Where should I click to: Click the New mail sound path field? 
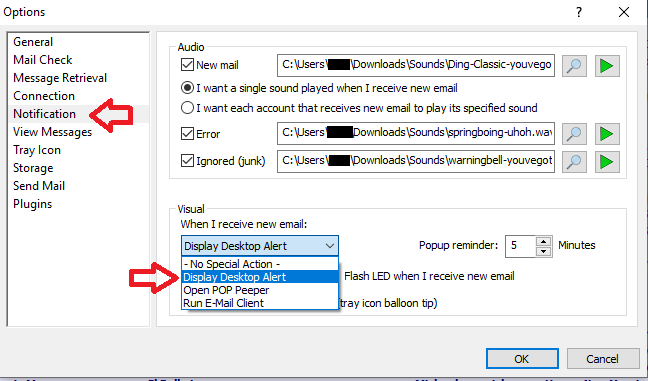(x=416, y=65)
